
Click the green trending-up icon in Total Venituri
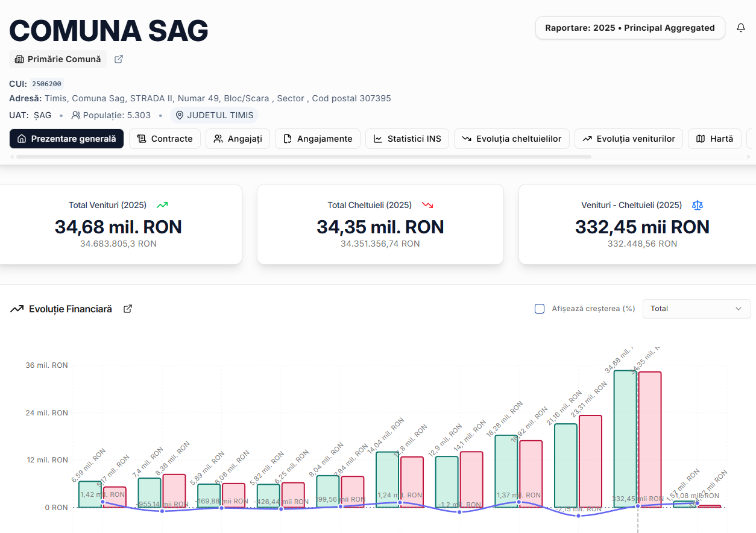162,205
